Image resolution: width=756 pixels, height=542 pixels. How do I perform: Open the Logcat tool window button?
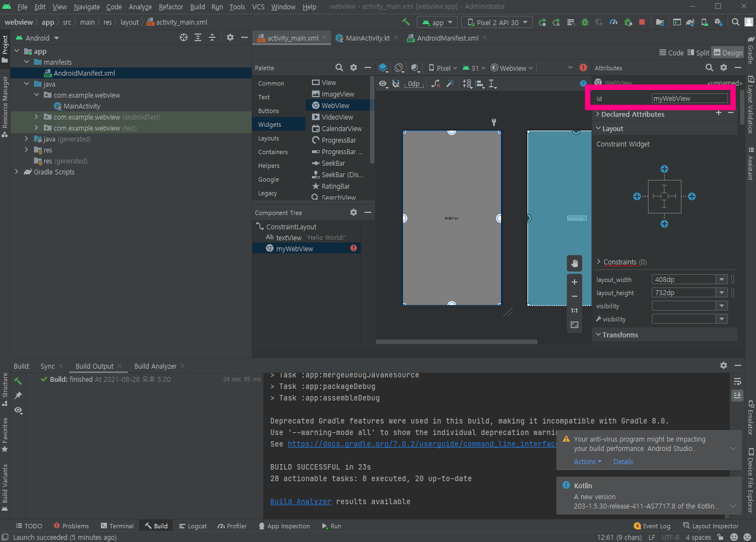(192, 526)
